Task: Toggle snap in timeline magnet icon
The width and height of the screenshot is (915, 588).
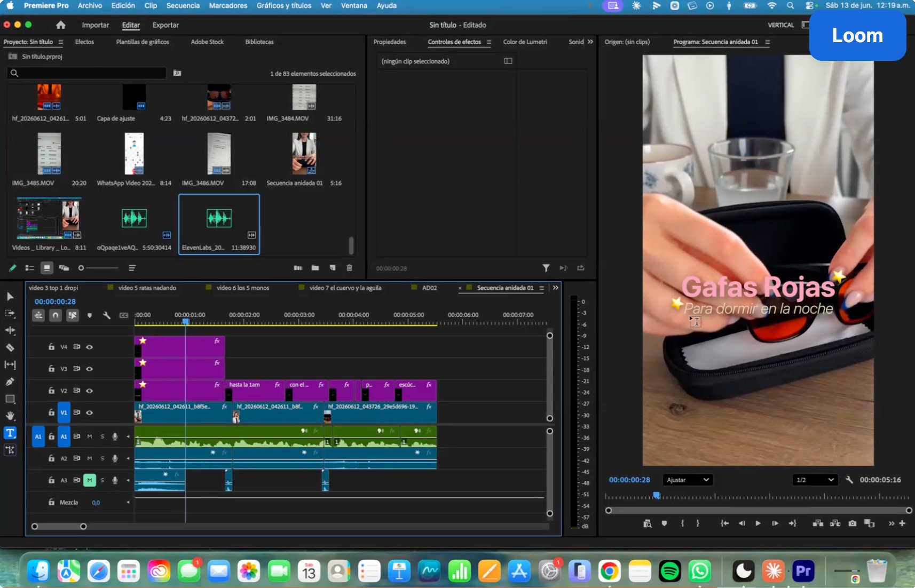Action: (56, 315)
